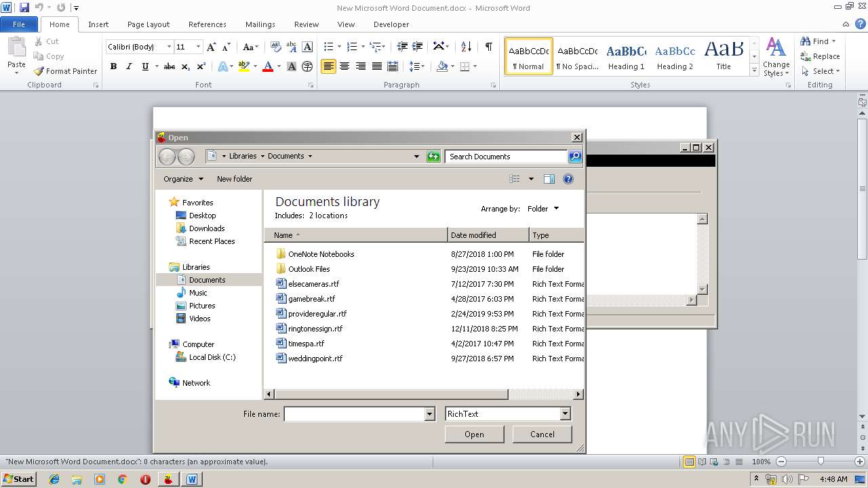The height and width of the screenshot is (488, 868).
Task: Open the File name combo box arrow
Action: (x=429, y=414)
